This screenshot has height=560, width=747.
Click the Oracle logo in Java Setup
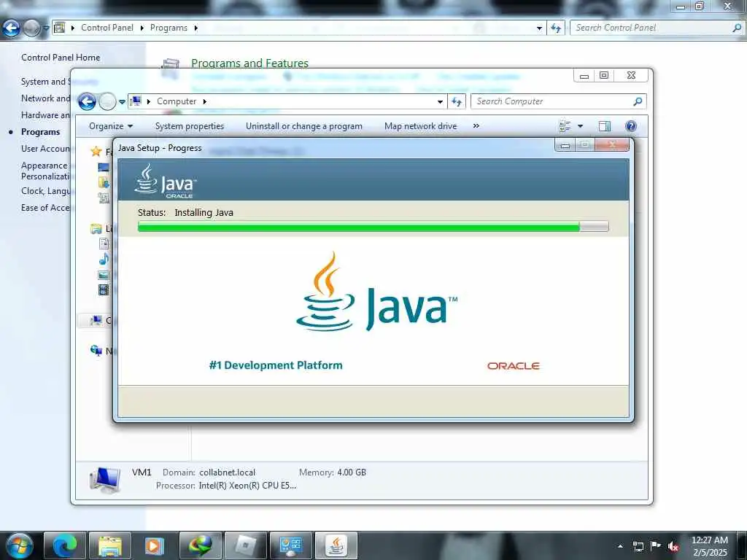513,366
